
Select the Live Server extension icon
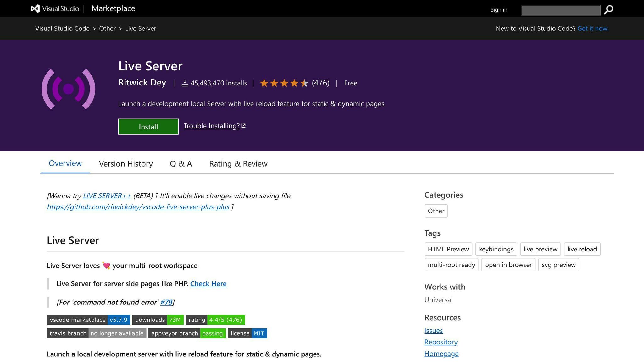coord(68,89)
